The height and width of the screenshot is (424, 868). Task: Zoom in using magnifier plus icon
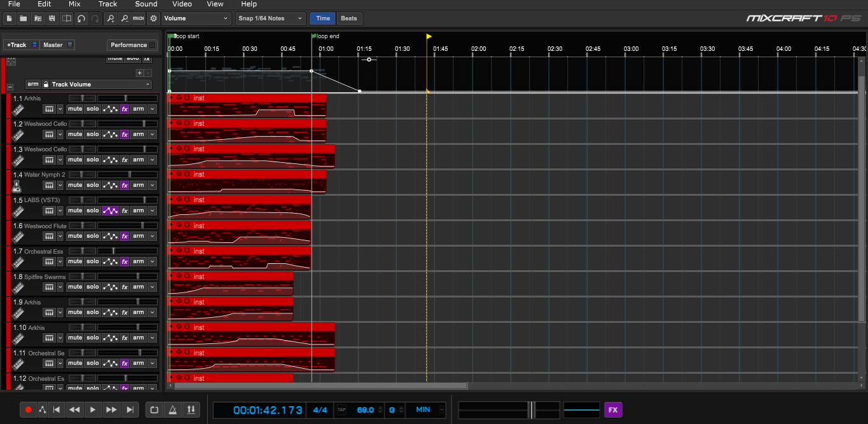click(x=111, y=18)
